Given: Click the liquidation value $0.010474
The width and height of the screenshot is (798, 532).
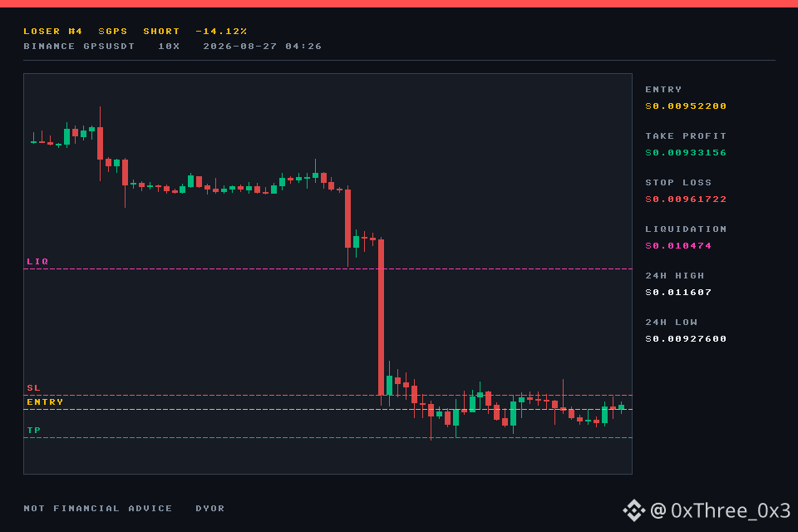Looking at the screenshot, I should coord(678,245).
